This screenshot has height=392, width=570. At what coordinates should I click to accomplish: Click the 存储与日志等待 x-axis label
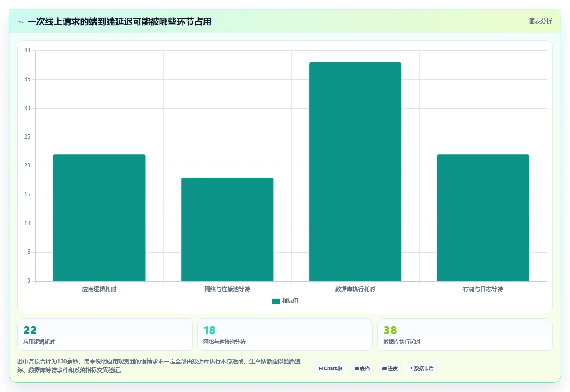(x=483, y=289)
